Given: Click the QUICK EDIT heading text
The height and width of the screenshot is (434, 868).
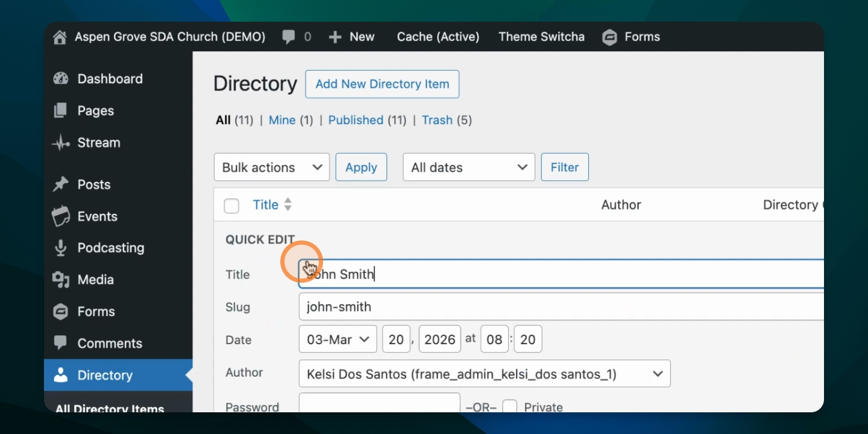Looking at the screenshot, I should pos(260,240).
